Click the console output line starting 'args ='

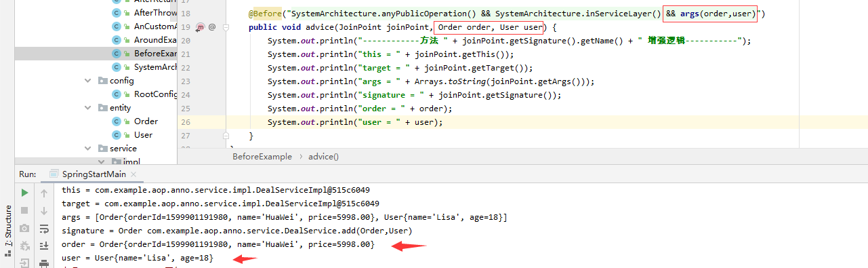tap(284, 217)
